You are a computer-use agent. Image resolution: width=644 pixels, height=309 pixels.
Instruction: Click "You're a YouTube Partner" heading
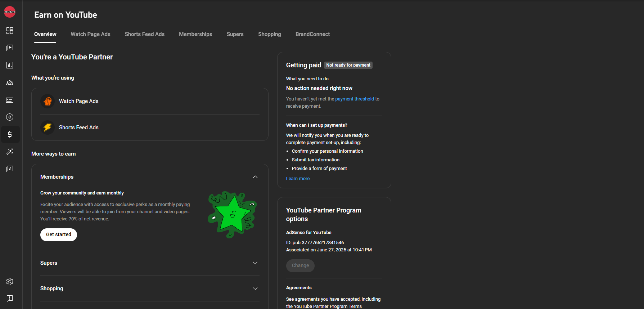point(72,57)
